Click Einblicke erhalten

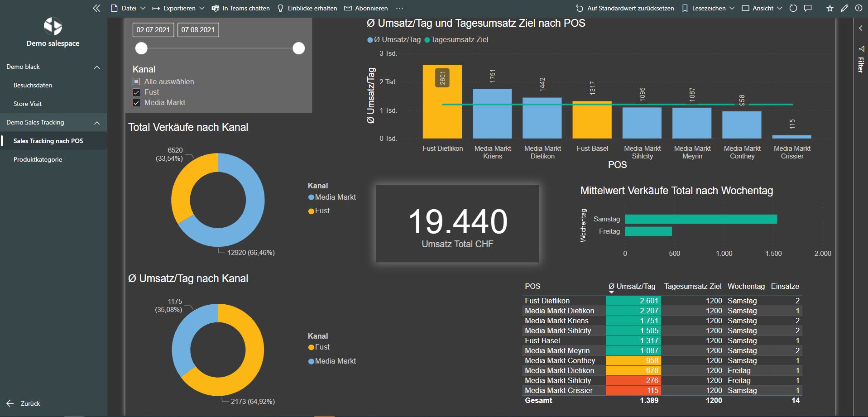coord(307,8)
